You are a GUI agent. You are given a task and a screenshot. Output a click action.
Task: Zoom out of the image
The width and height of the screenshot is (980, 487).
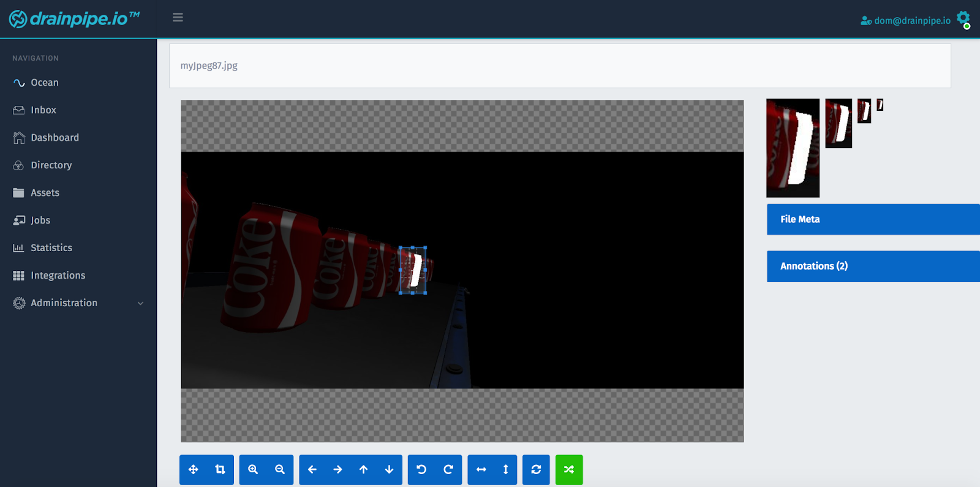click(x=280, y=470)
